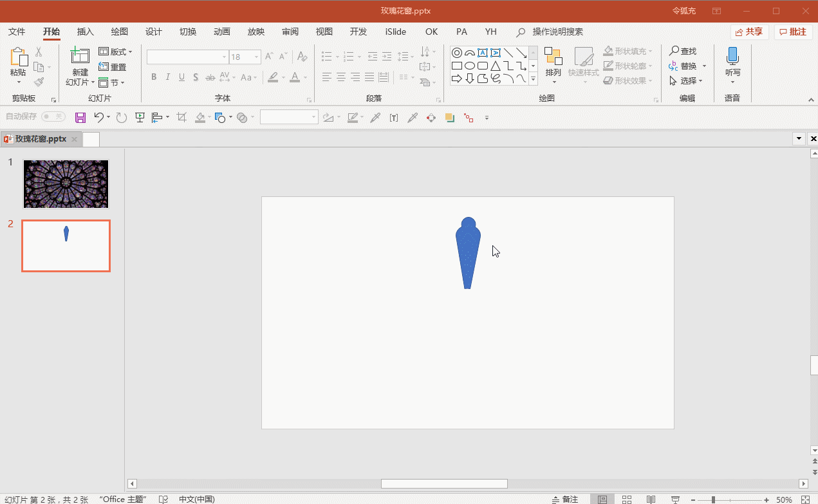The image size is (818, 504).
Task: Click the Cut scissors icon
Action: pyautogui.click(x=39, y=52)
